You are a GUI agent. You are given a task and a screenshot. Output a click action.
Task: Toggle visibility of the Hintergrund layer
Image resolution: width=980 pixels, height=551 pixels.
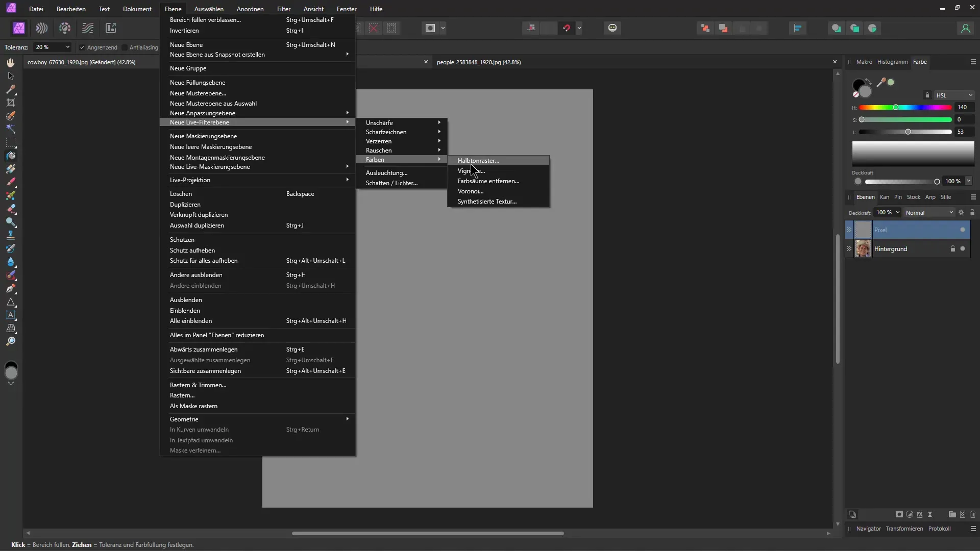963,249
